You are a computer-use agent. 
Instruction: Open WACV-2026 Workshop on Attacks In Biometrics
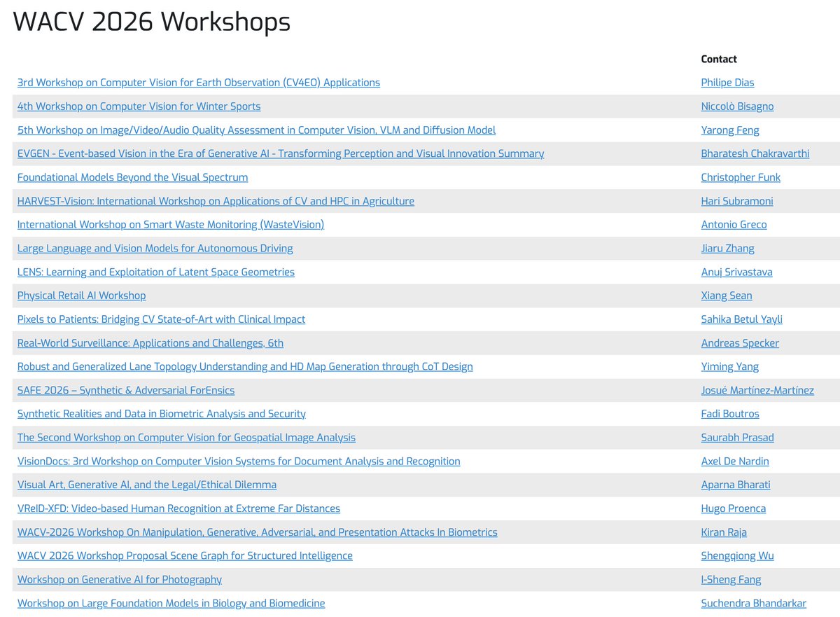[258, 532]
